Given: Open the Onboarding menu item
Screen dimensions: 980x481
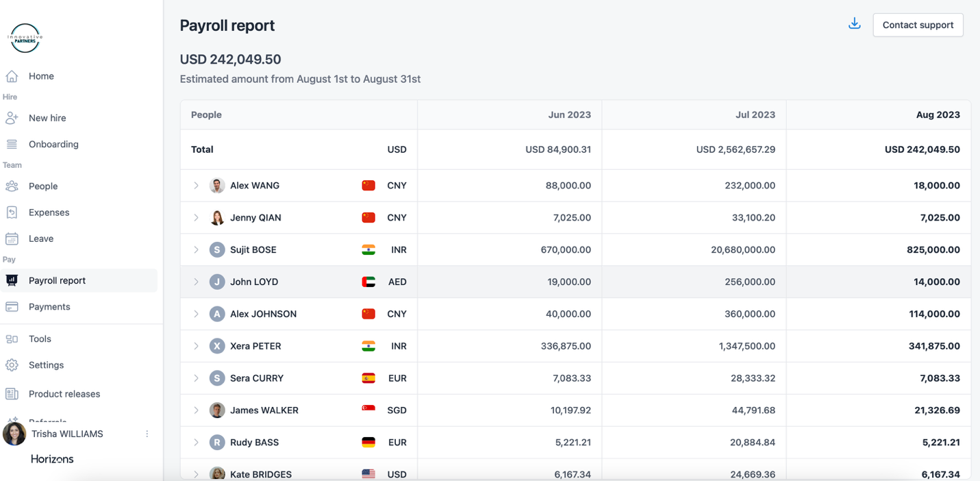Looking at the screenshot, I should pos(53,145).
